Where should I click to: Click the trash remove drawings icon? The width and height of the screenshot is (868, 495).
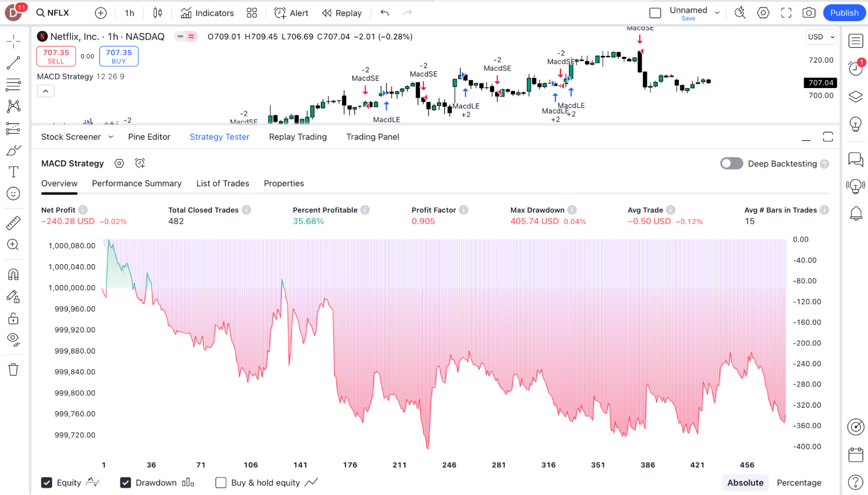(13, 370)
